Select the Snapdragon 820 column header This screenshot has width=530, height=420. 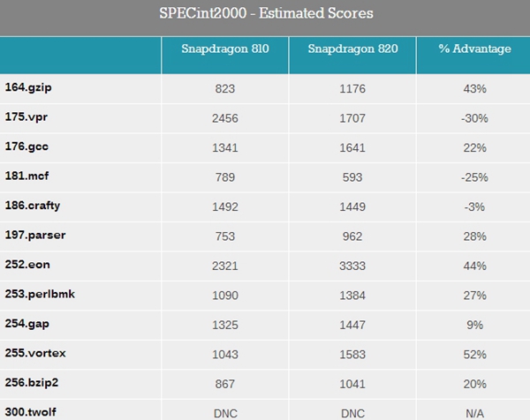click(x=352, y=49)
